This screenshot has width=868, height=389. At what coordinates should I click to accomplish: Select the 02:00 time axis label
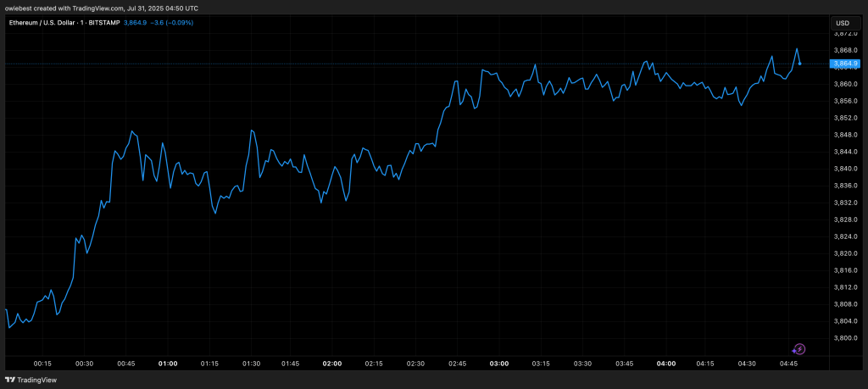(332, 364)
